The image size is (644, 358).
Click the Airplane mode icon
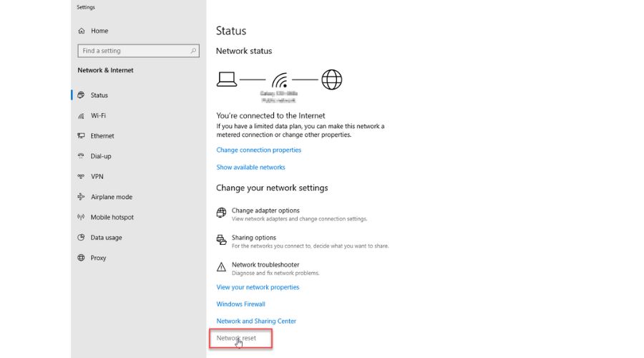82,197
